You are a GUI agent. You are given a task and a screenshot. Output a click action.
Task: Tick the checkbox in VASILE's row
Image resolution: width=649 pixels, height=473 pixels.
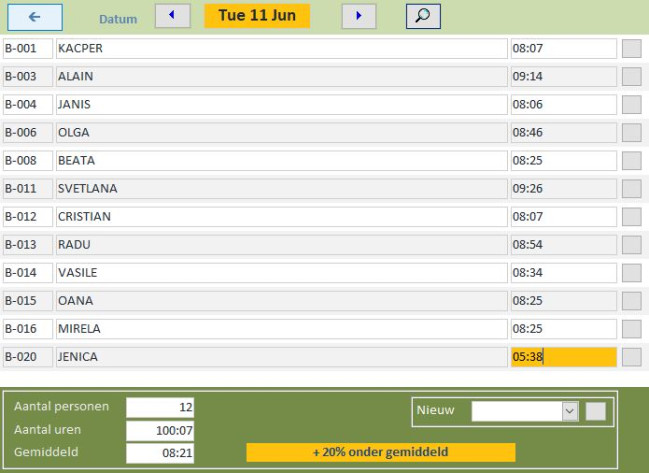point(632,273)
